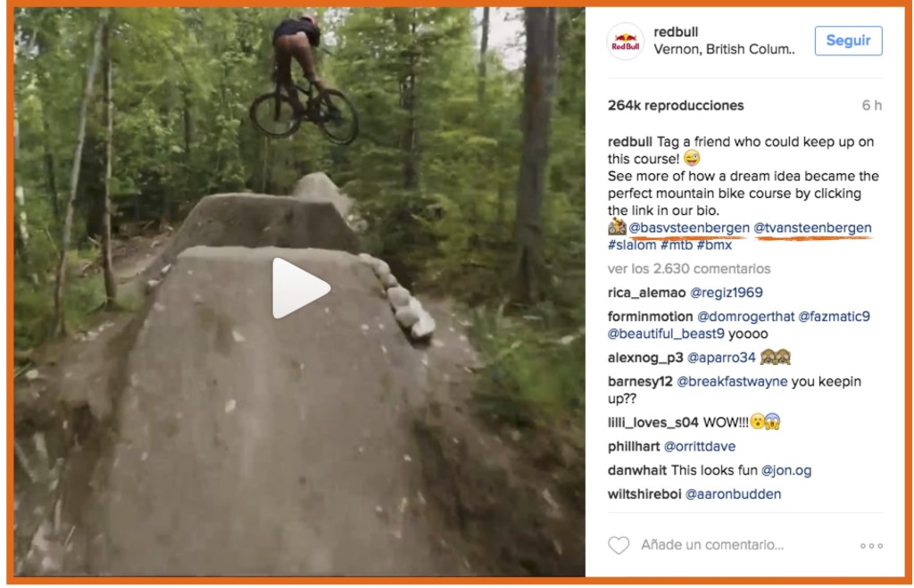Open the #mtb hashtag

pos(677,244)
